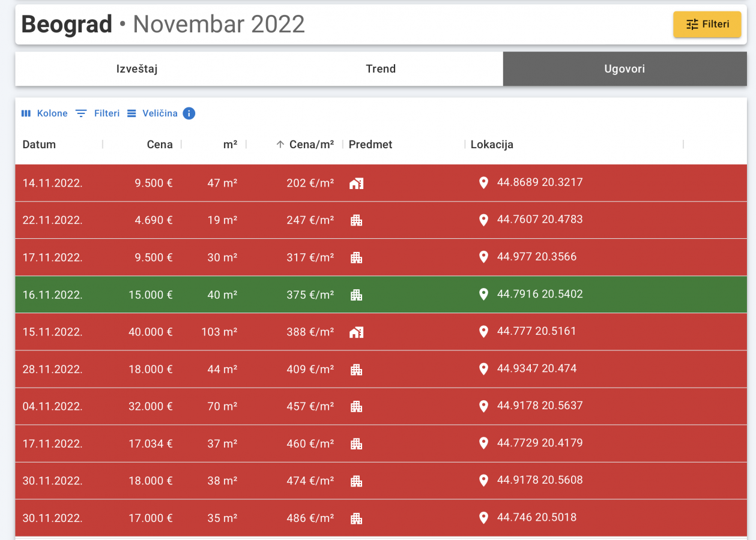
Task: Click house icon in the 14.11.2022 row
Action: (356, 184)
